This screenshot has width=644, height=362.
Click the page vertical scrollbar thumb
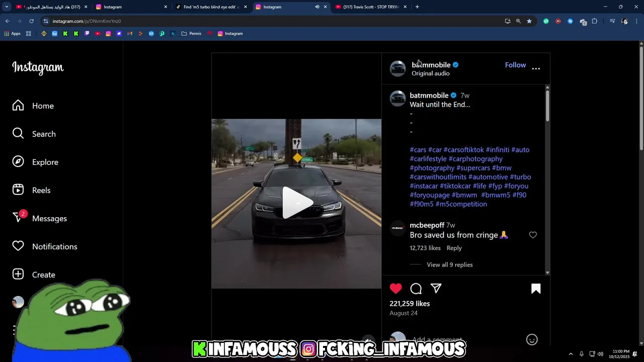point(641,98)
